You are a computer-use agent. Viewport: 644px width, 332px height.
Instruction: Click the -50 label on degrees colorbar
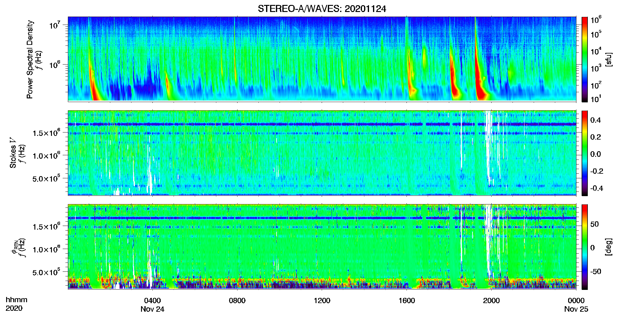[596, 271]
